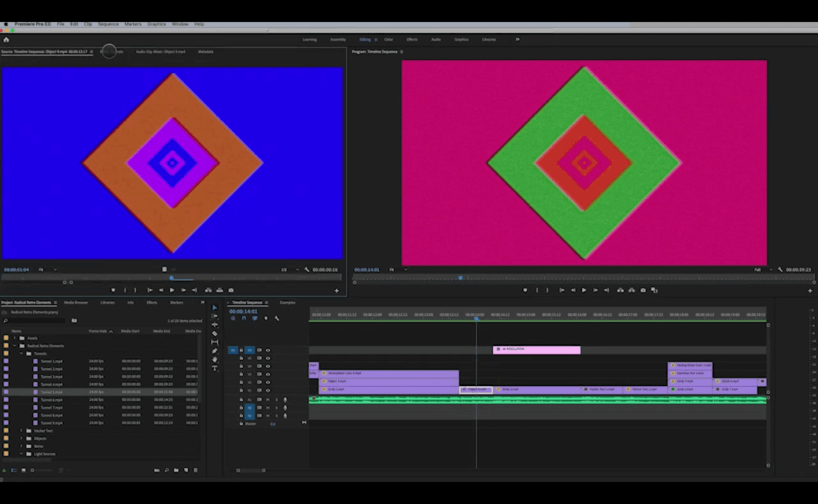This screenshot has height=504, width=818.
Task: Open the Markers menu
Action: tap(132, 24)
